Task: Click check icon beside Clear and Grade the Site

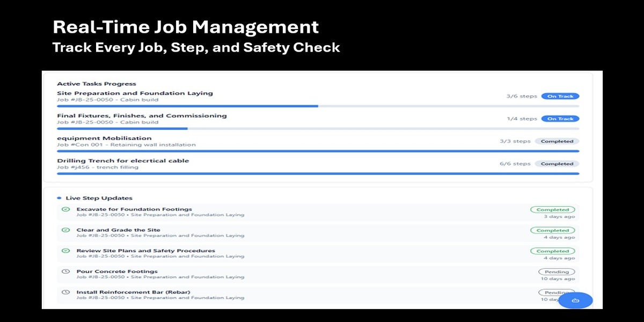Action: [x=66, y=230]
